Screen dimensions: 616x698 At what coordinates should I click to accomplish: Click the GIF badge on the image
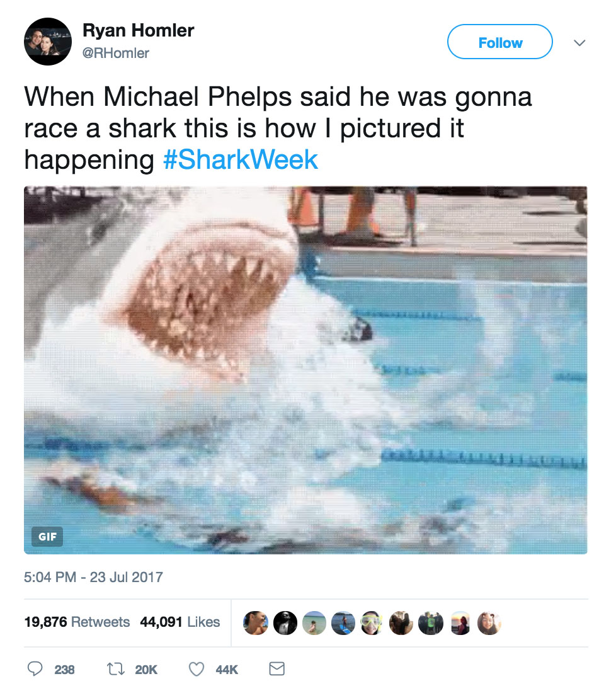coord(47,537)
